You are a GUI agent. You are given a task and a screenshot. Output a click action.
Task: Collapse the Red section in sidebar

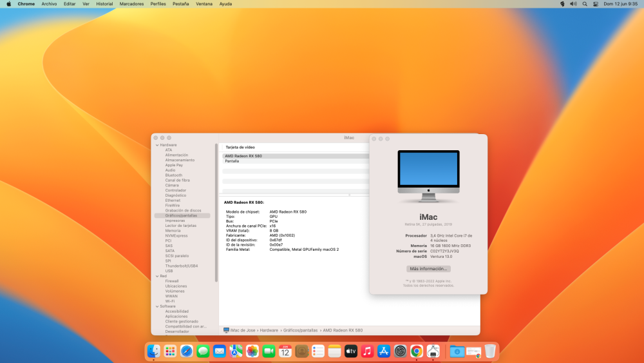pos(157,276)
